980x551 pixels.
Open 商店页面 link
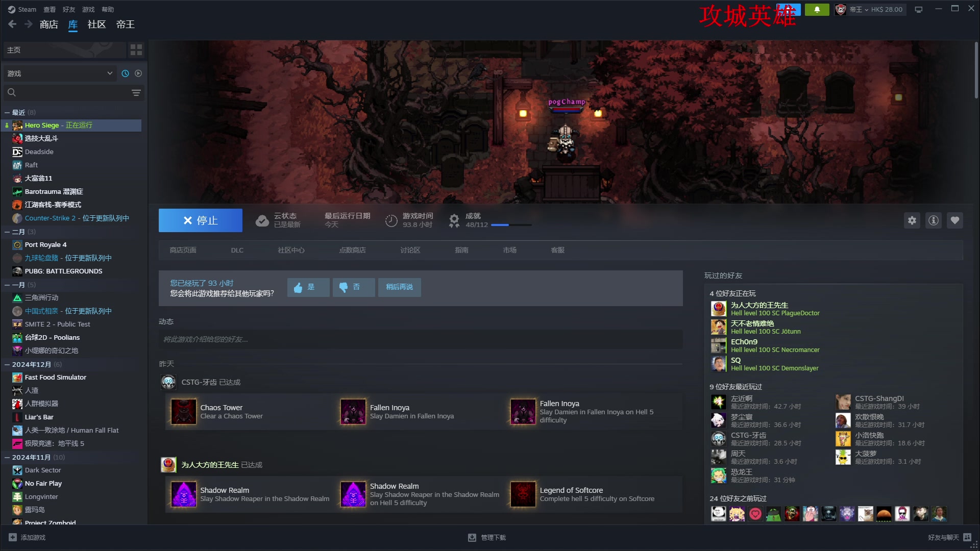point(183,250)
